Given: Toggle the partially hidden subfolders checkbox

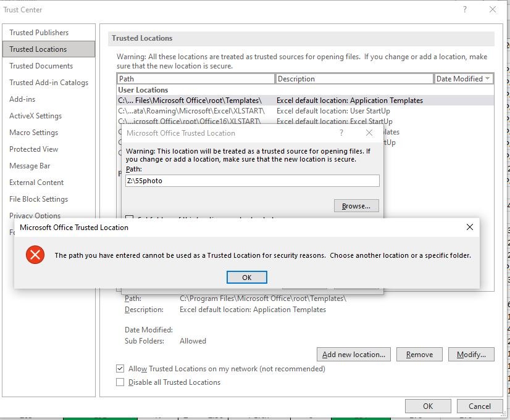Looking at the screenshot, I should point(129,216).
